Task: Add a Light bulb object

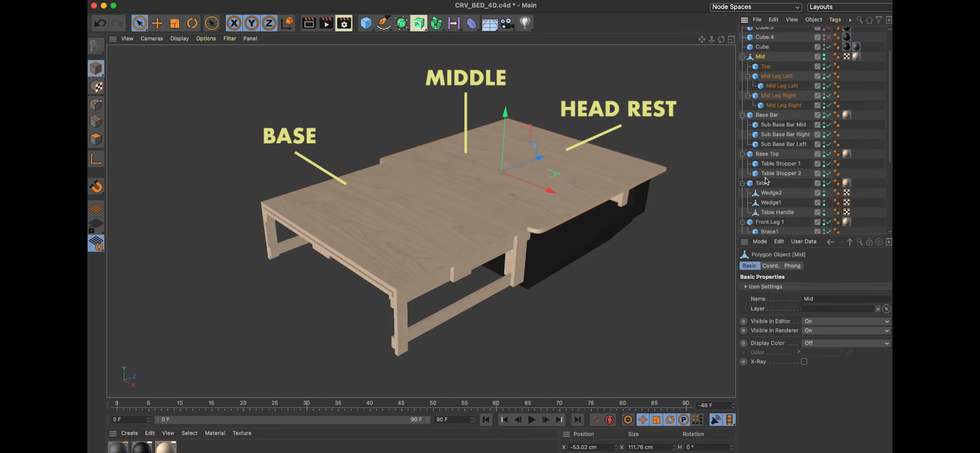Action: point(525,23)
